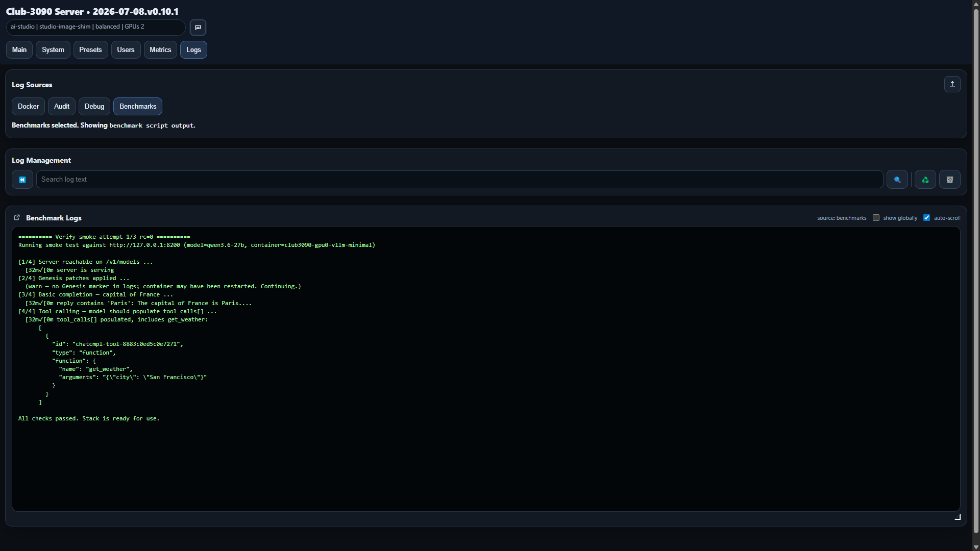
Task: Click the '[3/4] Basic completion' log line
Action: [96, 295]
